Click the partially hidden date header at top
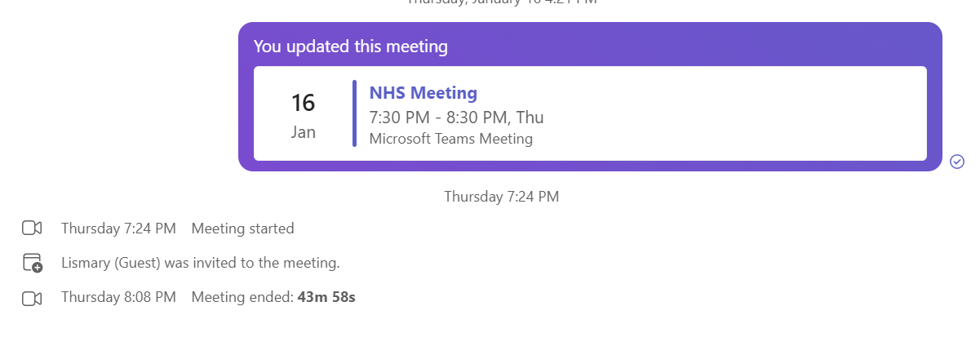 [501, 2]
